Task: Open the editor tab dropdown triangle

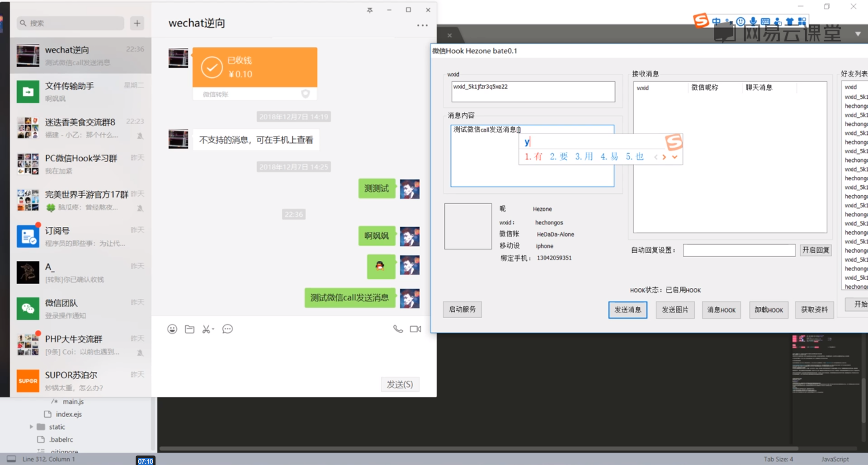Action: pyautogui.click(x=858, y=34)
